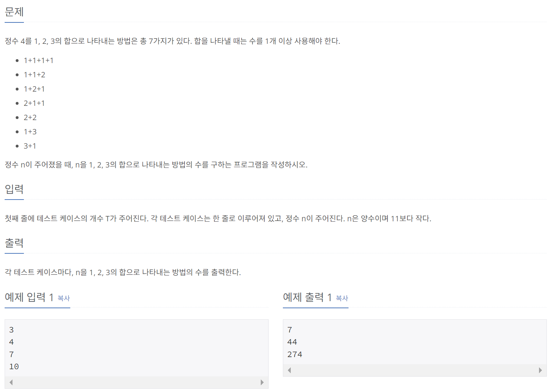Click left scroll arrow under sample output box
This screenshot has width=549, height=392.
point(289,370)
